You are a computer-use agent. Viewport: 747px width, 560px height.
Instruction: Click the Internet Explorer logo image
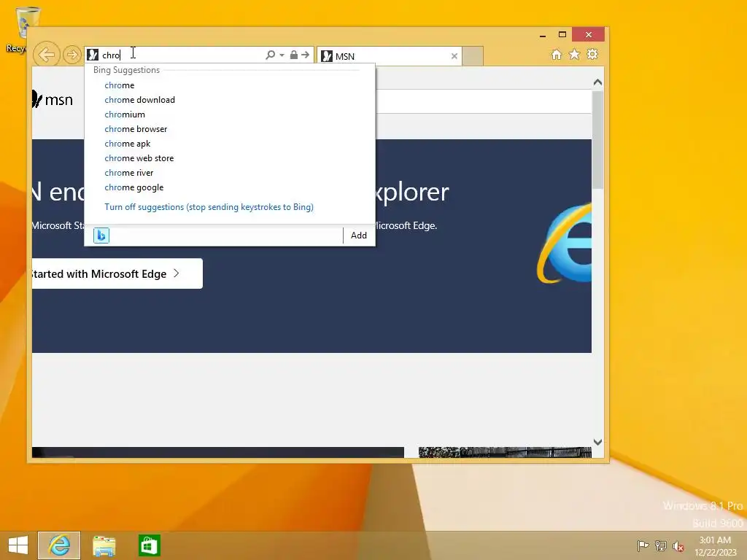[x=564, y=243]
